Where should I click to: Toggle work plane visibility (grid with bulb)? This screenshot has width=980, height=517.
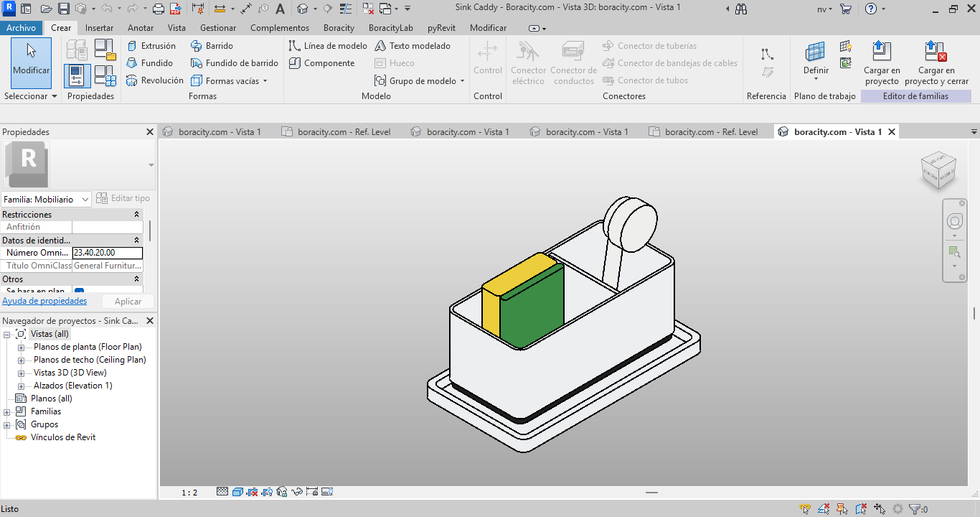[x=846, y=47]
